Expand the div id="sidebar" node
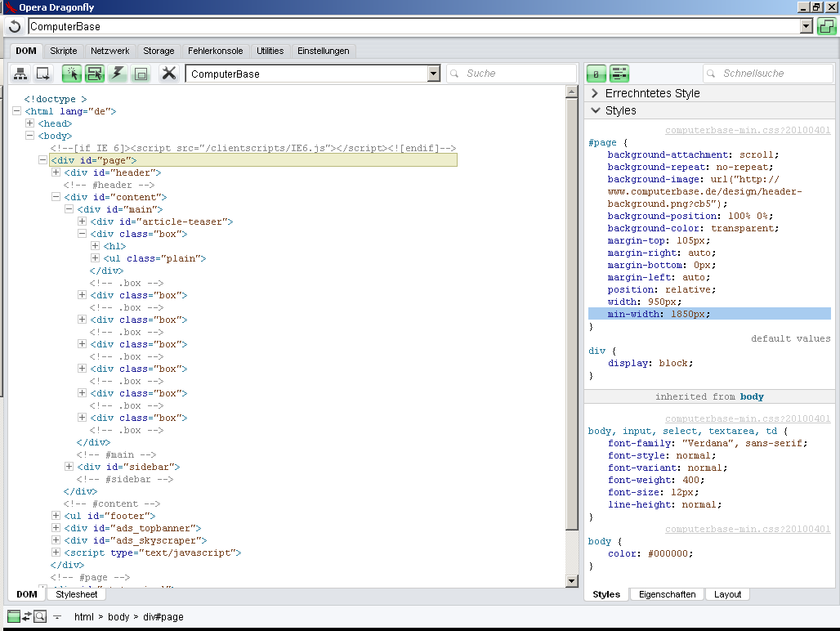 (x=69, y=467)
